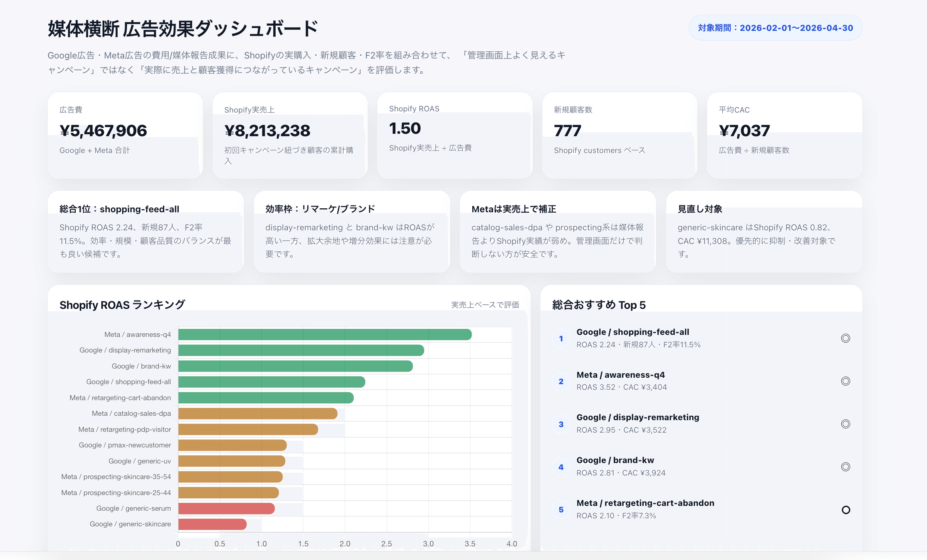927x560 pixels.
Task: Click the heading 総合1位：shopping-feed-all
Action: (119, 209)
